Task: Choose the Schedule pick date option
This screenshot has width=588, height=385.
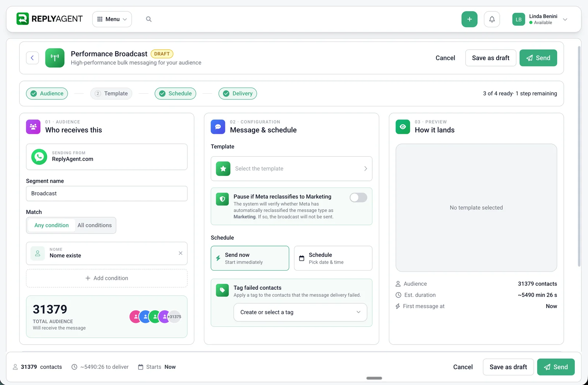Action: coord(333,258)
